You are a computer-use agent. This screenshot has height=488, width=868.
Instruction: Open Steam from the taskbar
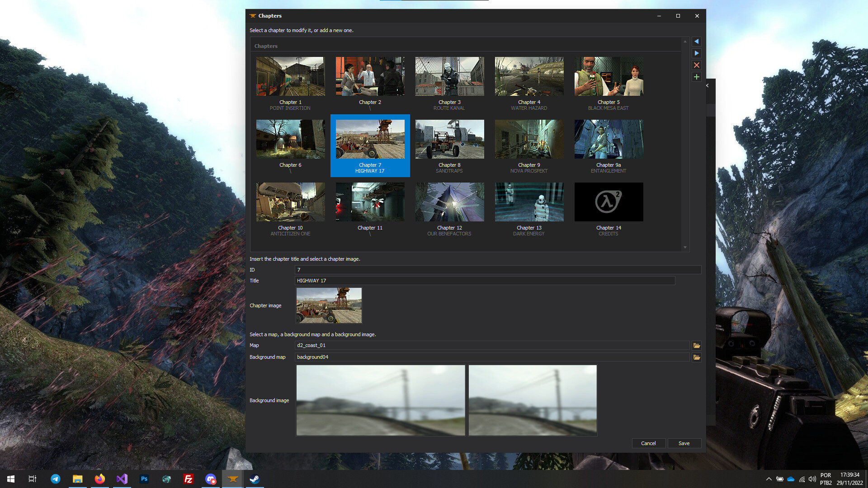tap(255, 479)
